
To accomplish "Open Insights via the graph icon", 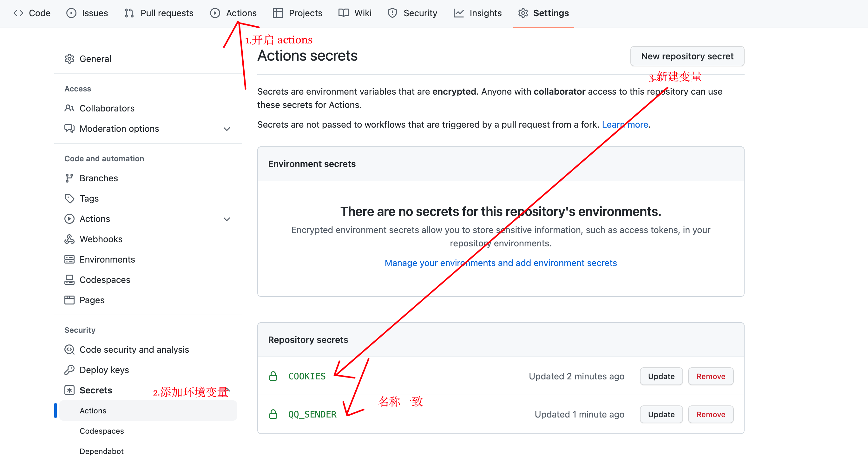I will tap(459, 13).
